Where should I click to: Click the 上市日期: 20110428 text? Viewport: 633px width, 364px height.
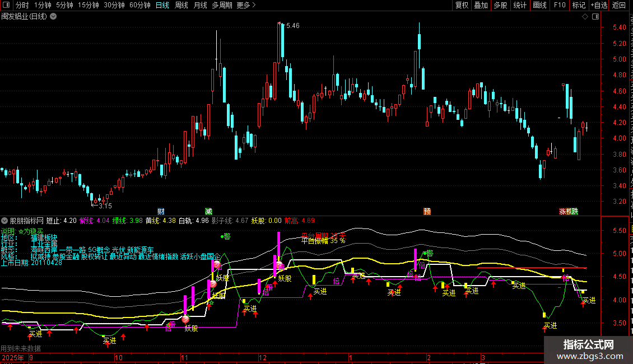pyautogui.click(x=31, y=263)
